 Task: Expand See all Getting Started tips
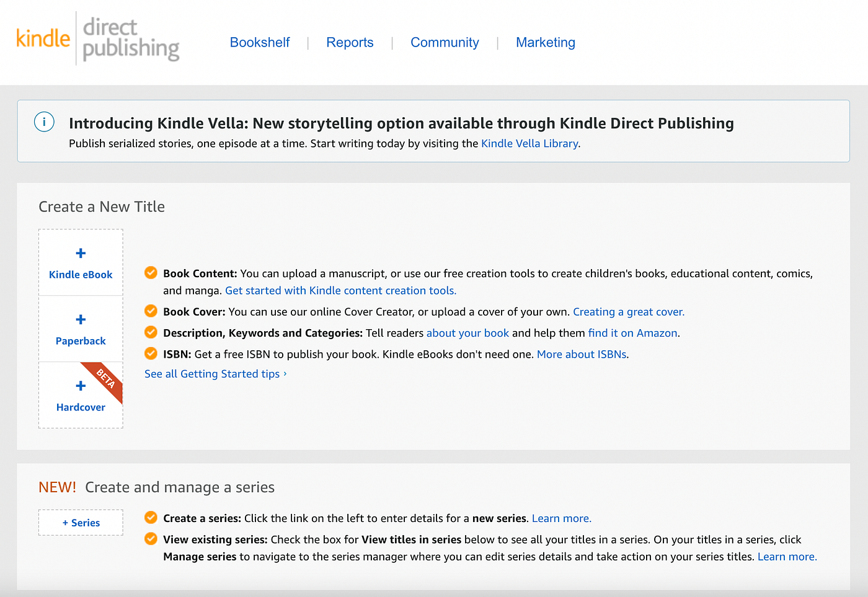(216, 374)
